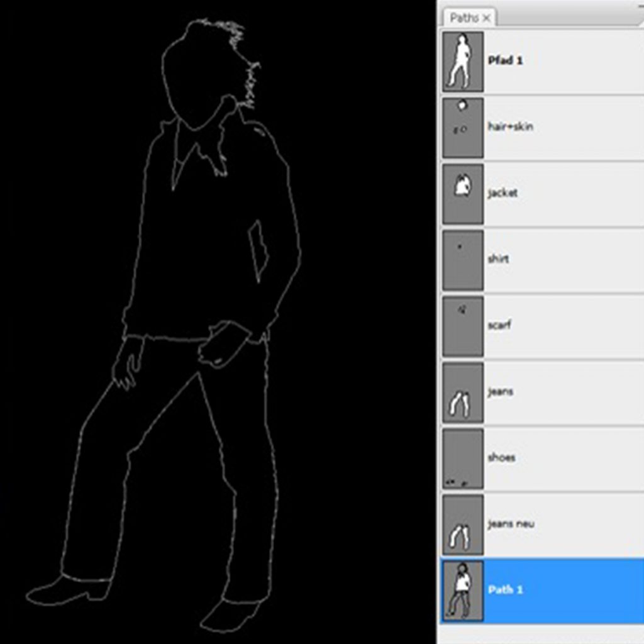This screenshot has height=644, width=644.
Task: Click the shoes path thumbnail
Action: click(463, 458)
